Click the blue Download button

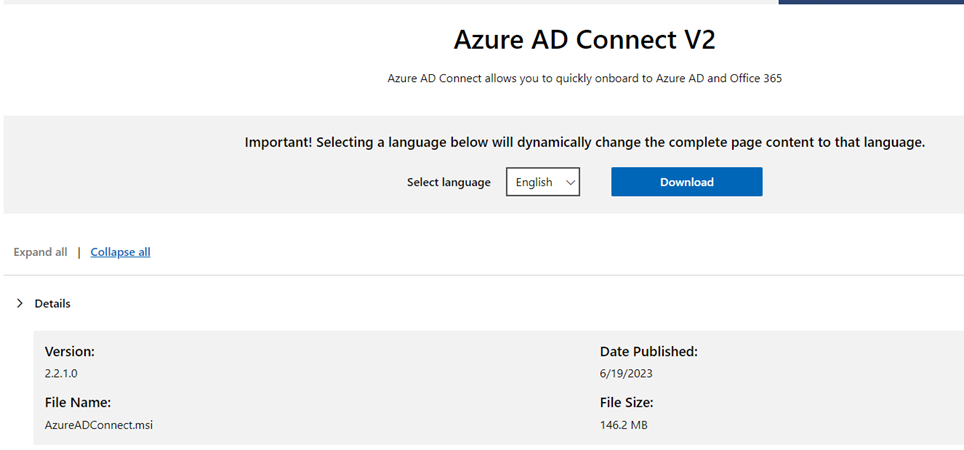point(686,182)
